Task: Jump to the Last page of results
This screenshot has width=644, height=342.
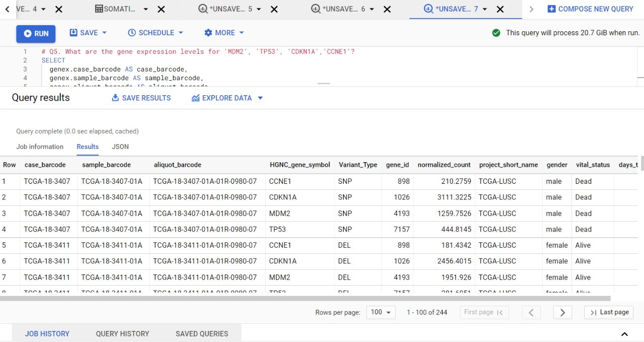Action: [x=608, y=312]
